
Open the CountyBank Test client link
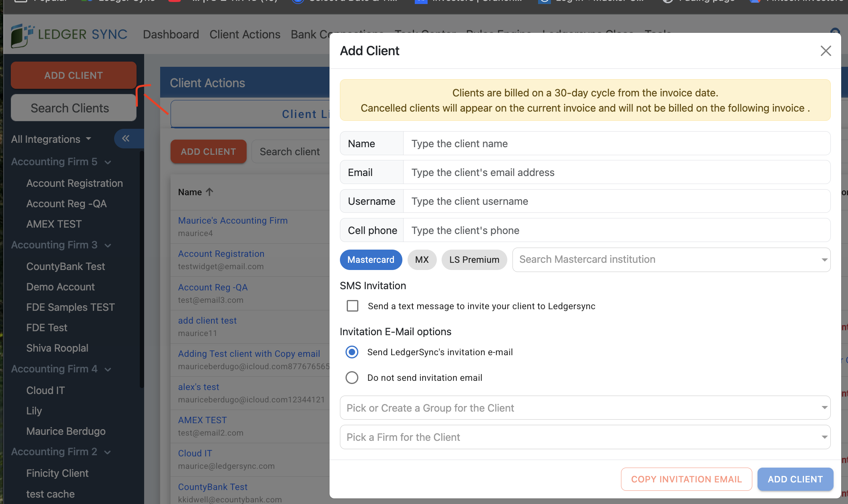[x=213, y=487]
